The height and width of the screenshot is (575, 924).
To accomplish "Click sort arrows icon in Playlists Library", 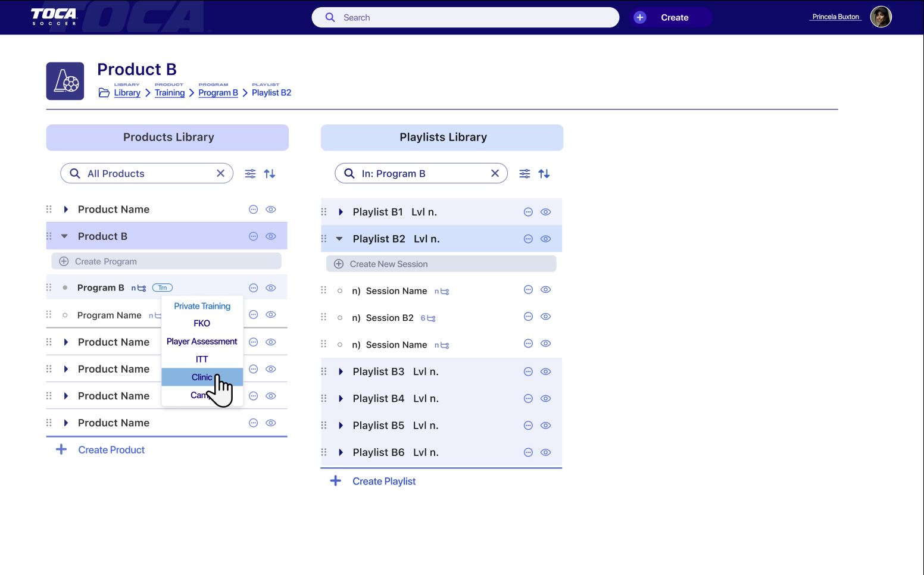I will pyautogui.click(x=544, y=174).
